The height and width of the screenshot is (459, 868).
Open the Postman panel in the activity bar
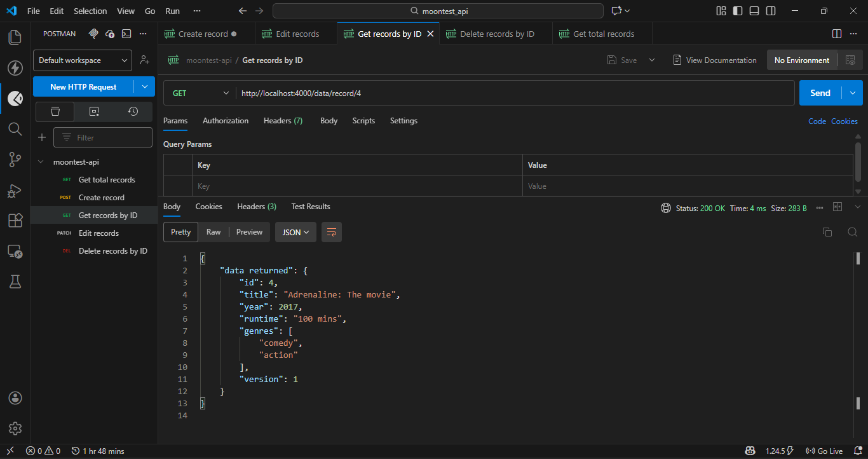[x=15, y=99]
